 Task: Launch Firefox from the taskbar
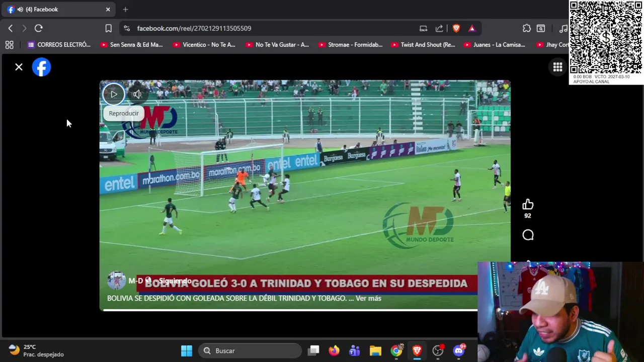tap(334, 350)
